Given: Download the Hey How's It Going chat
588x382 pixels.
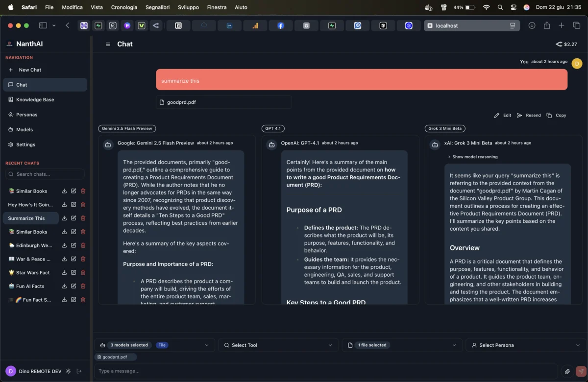Looking at the screenshot, I should [x=64, y=205].
